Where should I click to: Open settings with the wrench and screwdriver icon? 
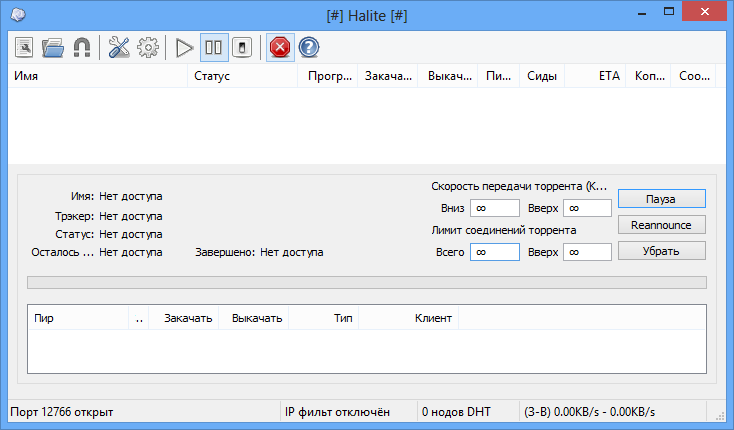click(119, 47)
